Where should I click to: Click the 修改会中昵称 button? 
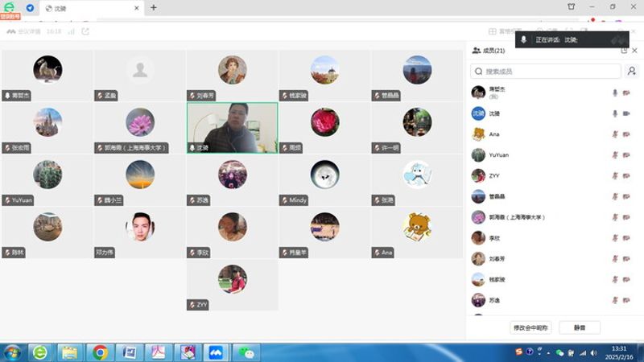click(x=530, y=327)
